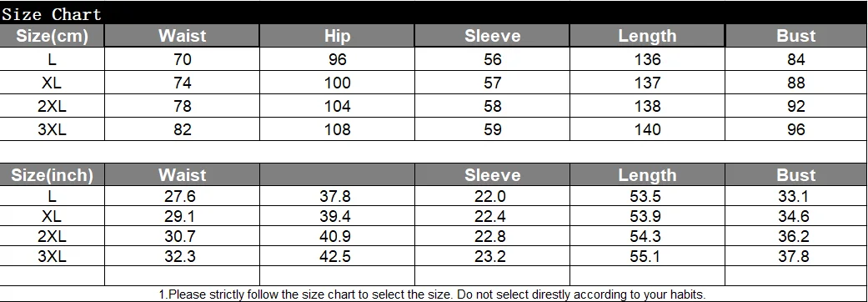Click the Sleeve header in cm table
Image resolution: width=868 pixels, height=302 pixels.
492,36
